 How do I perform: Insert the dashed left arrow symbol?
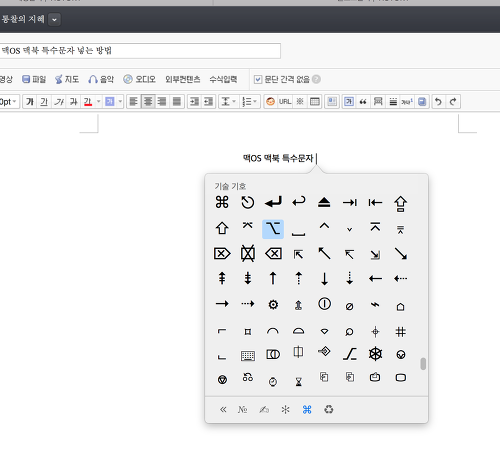click(400, 278)
